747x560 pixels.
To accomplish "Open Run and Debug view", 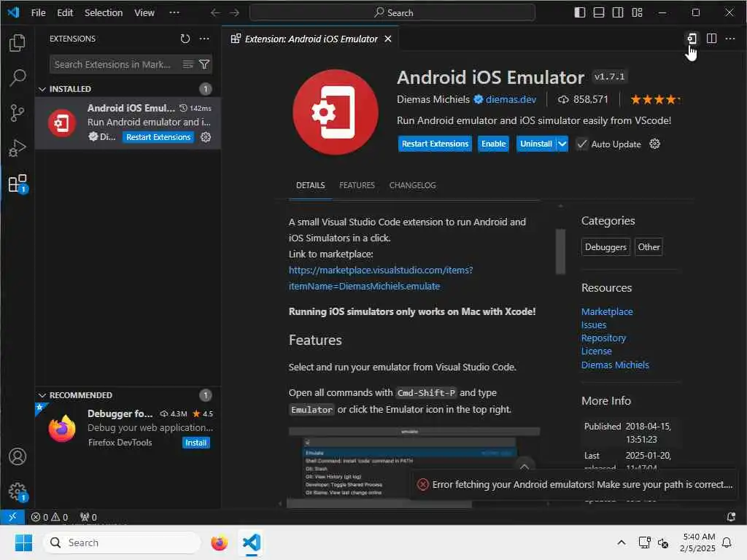I will (18, 148).
